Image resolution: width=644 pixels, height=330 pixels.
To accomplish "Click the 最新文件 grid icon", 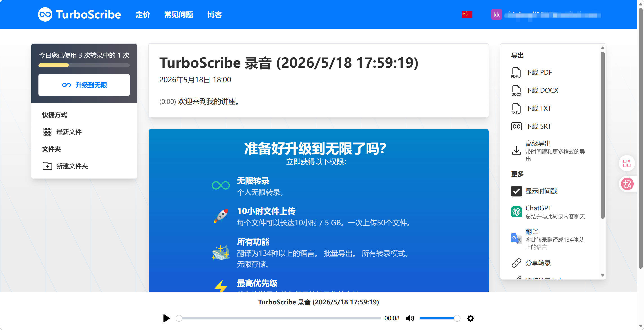I will coord(47,132).
